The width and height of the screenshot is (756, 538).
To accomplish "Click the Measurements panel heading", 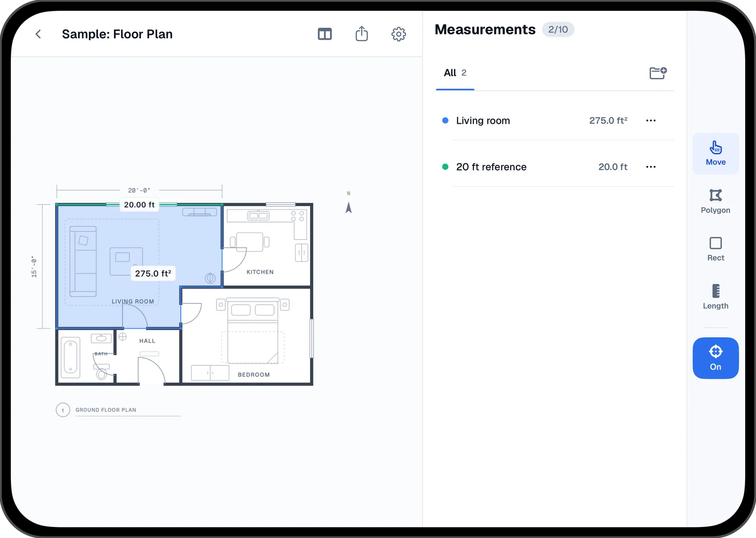I will 485,29.
